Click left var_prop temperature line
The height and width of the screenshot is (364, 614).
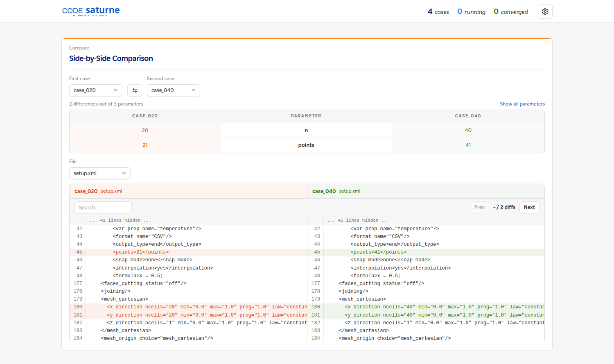188,229
